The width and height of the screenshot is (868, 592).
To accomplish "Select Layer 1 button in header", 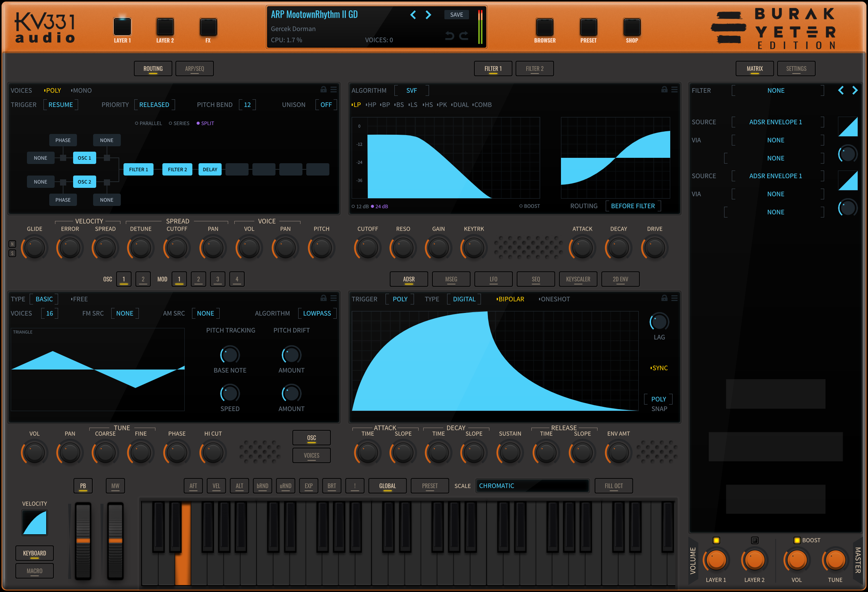I will click(122, 27).
